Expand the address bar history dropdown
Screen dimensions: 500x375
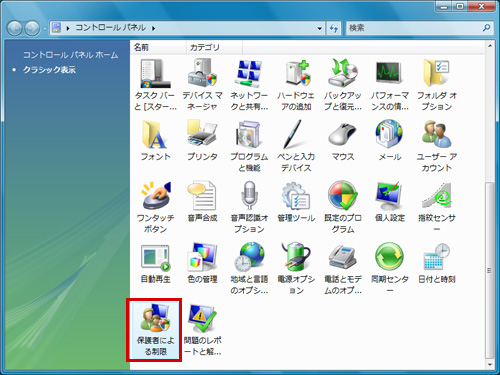[319, 28]
